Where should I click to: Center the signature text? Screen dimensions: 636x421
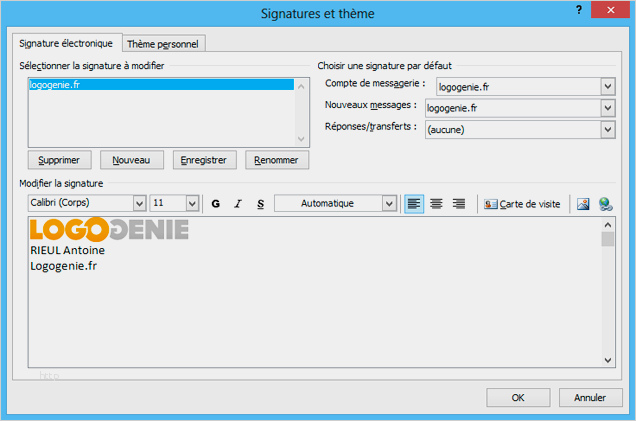[x=436, y=204]
